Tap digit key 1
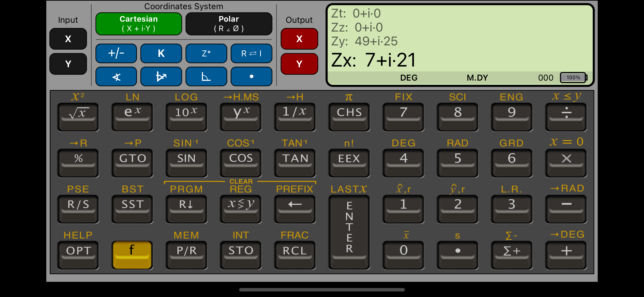644x297 pixels. (404, 209)
